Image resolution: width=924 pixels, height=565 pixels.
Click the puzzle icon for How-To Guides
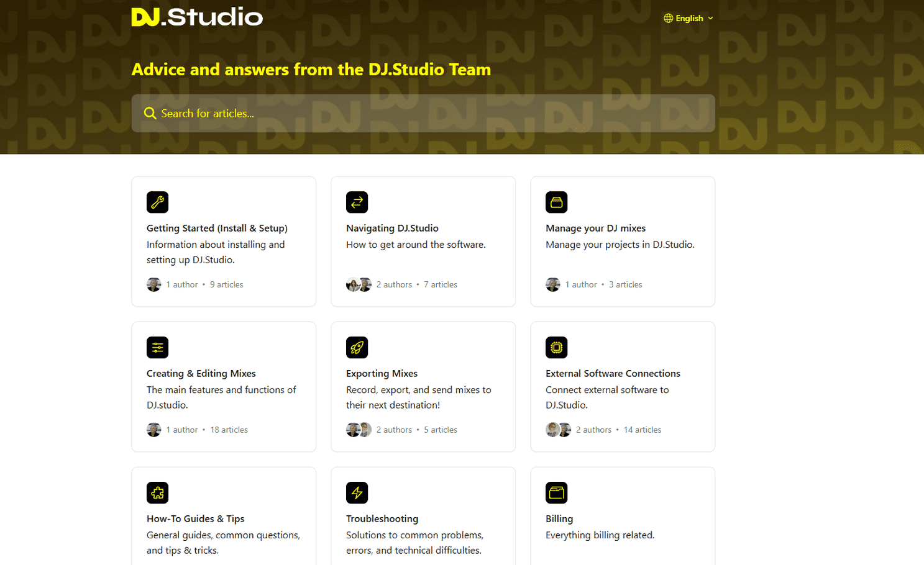tap(157, 493)
